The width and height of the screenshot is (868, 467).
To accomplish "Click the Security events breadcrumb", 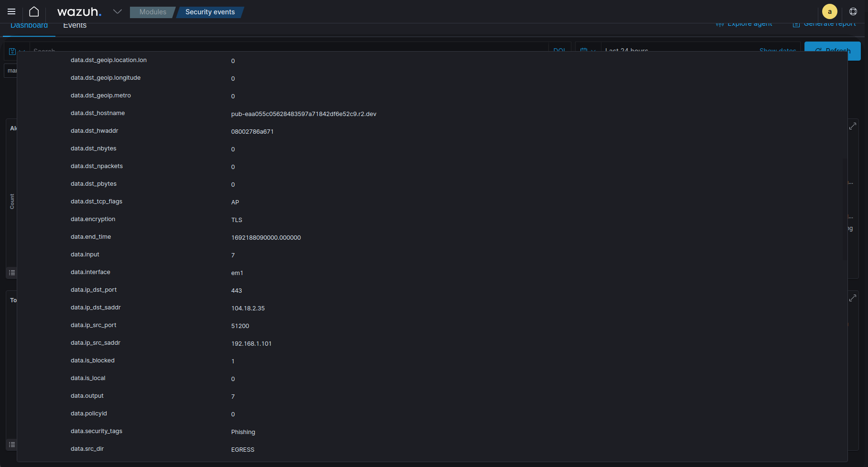I will (x=210, y=12).
